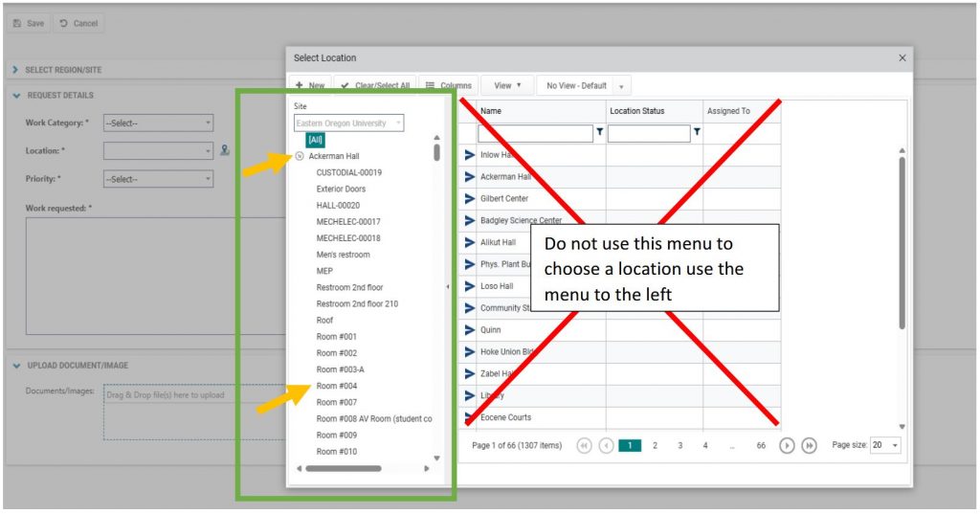Select Room #004 in the location tree
Image resolution: width=980 pixels, height=514 pixels.
[337, 386]
